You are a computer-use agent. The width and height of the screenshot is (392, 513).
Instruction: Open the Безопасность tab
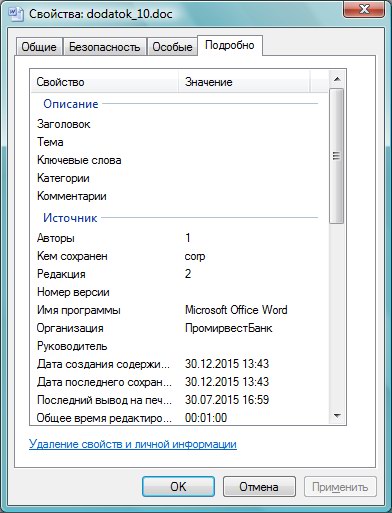click(104, 47)
